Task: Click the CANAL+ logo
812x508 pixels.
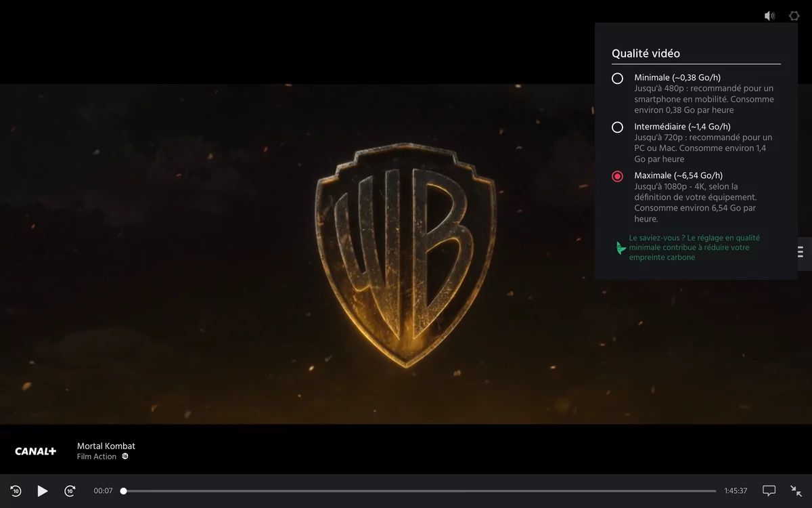Action: pos(36,451)
